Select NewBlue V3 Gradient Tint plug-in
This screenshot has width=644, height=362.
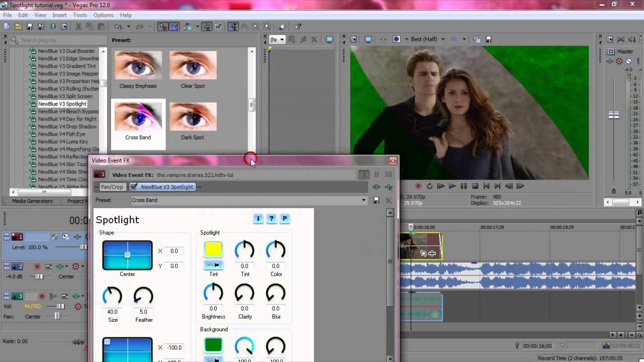pyautogui.click(x=67, y=66)
